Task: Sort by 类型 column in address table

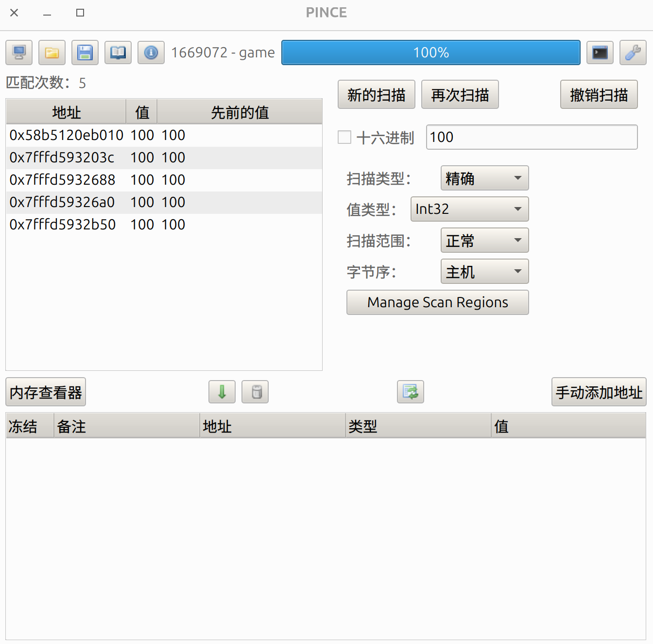Action: pos(418,426)
